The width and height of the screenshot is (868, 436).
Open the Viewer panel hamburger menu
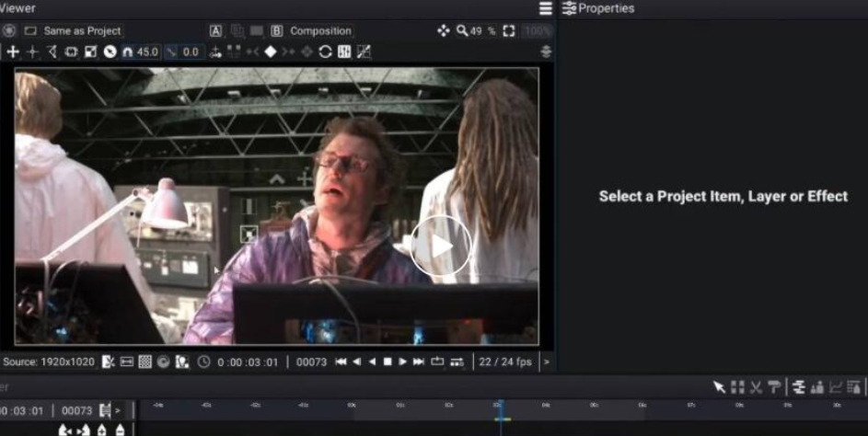pos(545,8)
